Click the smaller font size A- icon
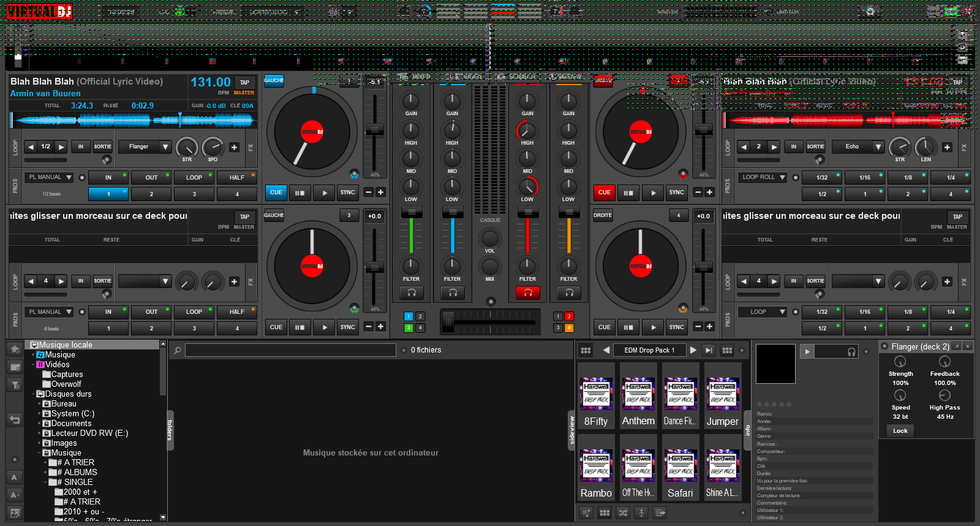 (x=15, y=477)
